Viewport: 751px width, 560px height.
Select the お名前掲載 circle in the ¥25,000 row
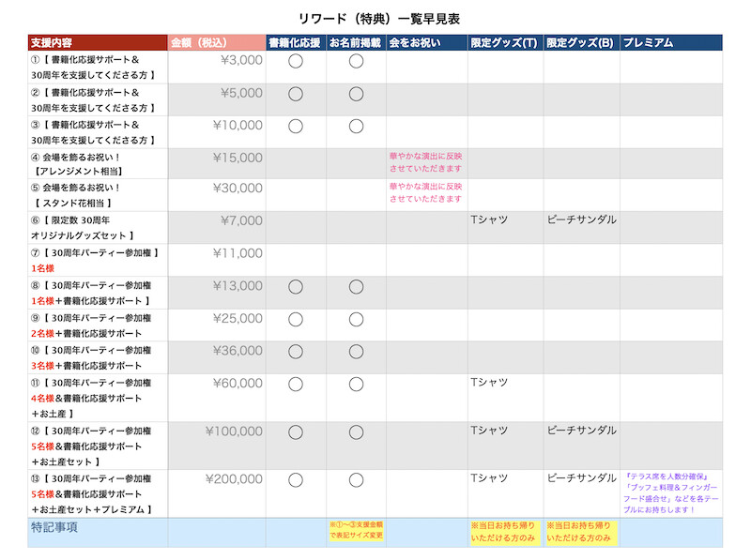click(356, 319)
